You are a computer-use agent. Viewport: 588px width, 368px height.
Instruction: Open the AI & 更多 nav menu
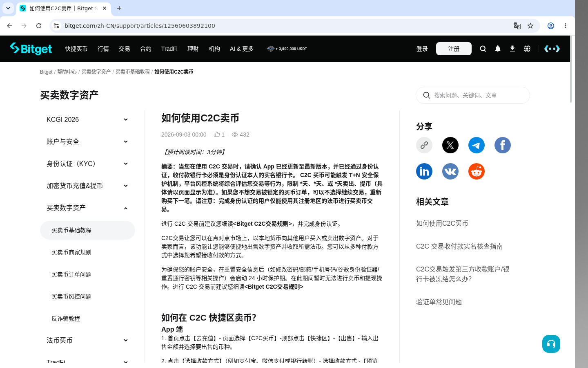tap(242, 49)
